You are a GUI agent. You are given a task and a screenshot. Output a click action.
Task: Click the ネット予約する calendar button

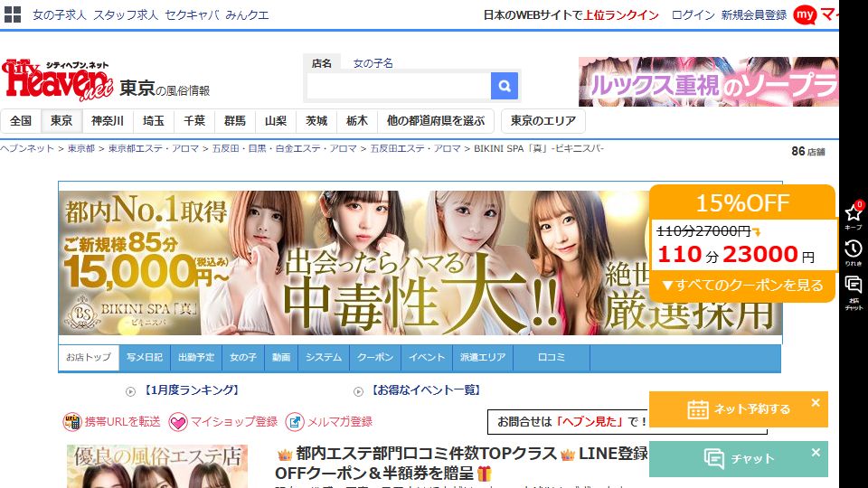coord(739,408)
